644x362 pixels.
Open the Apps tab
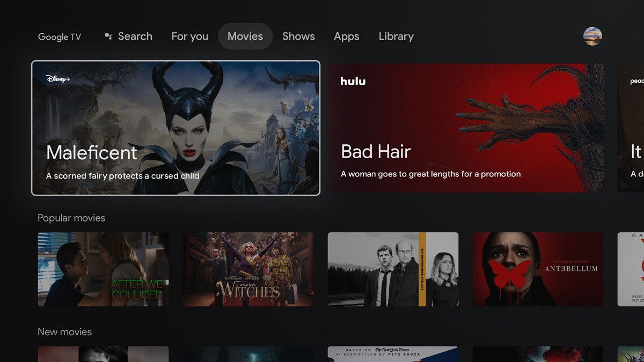[346, 36]
